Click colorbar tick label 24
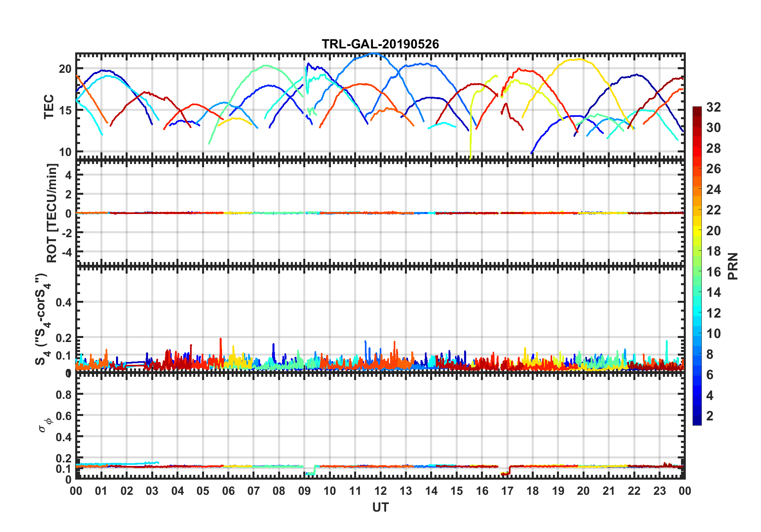This screenshot has width=761, height=532. pyautogui.click(x=713, y=190)
